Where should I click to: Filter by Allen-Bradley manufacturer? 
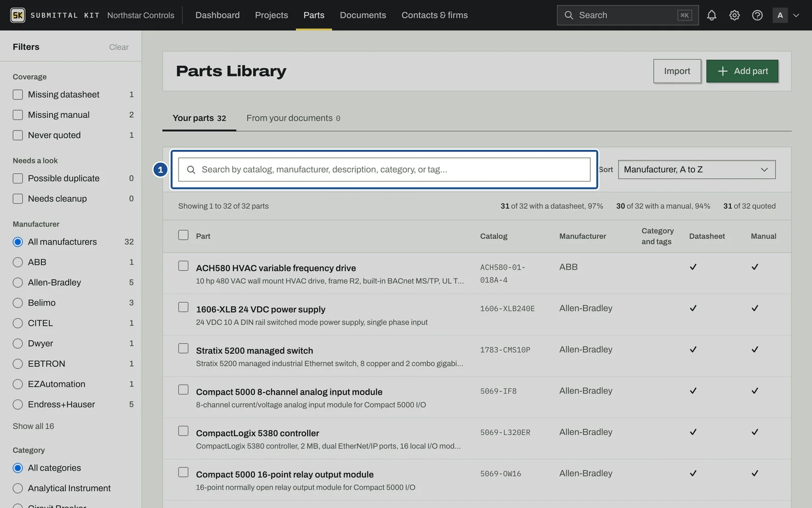18,282
